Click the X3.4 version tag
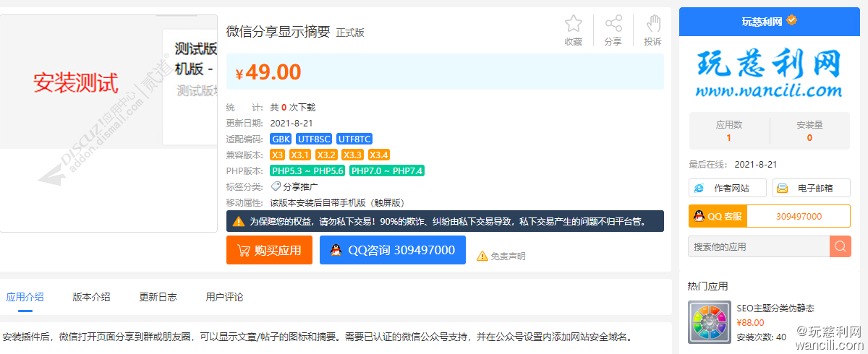The width and height of the screenshot is (868, 354). tap(379, 155)
